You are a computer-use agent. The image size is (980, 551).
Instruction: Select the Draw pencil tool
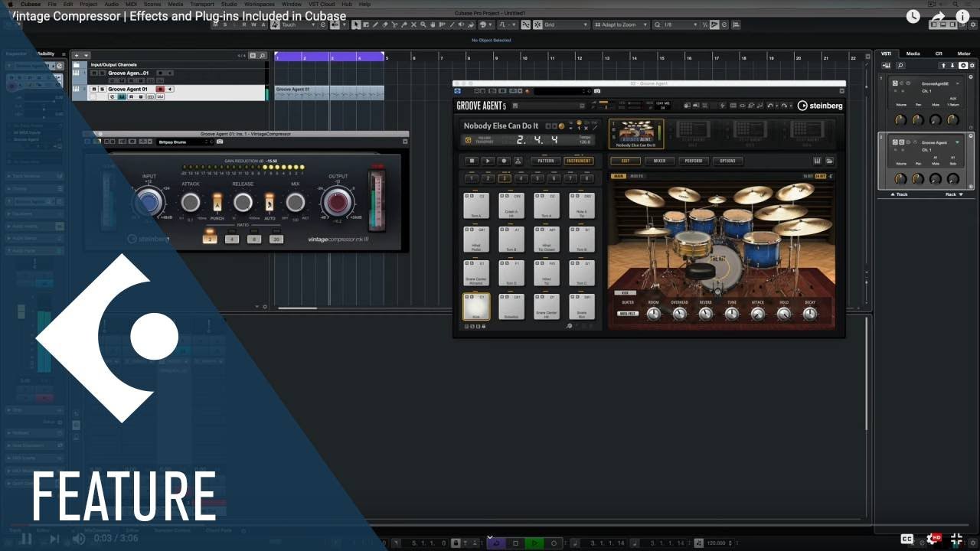click(x=375, y=24)
